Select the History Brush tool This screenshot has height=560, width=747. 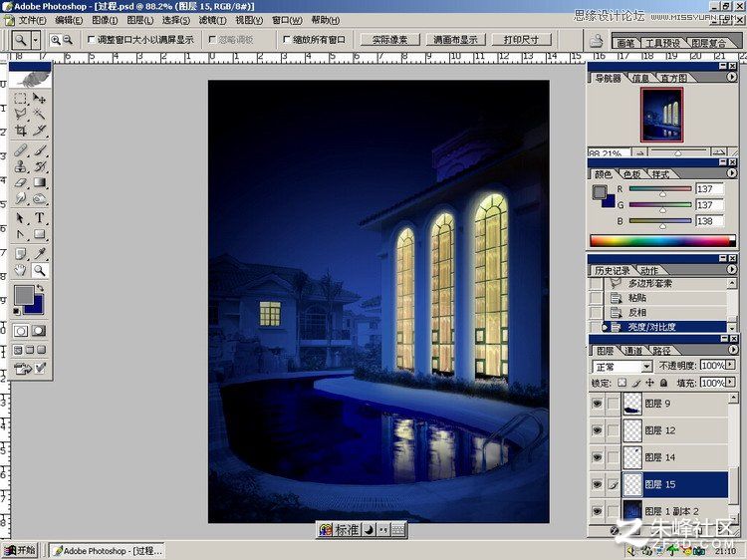pyautogui.click(x=40, y=166)
